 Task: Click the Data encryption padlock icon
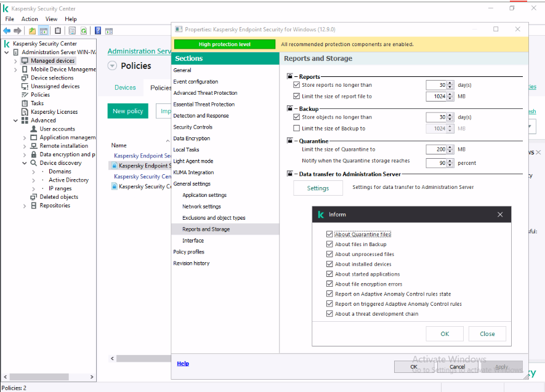tap(34, 154)
